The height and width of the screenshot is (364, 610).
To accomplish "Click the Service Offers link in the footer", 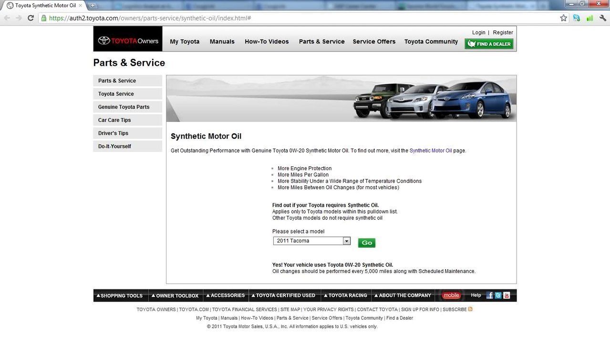I will [x=327, y=318].
